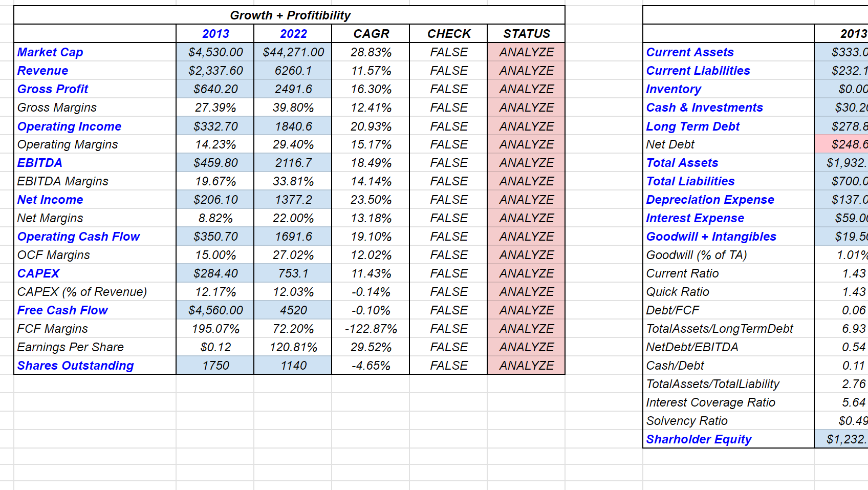The width and height of the screenshot is (868, 490).
Task: Click the CHECK column header cell
Action: pyautogui.click(x=449, y=34)
